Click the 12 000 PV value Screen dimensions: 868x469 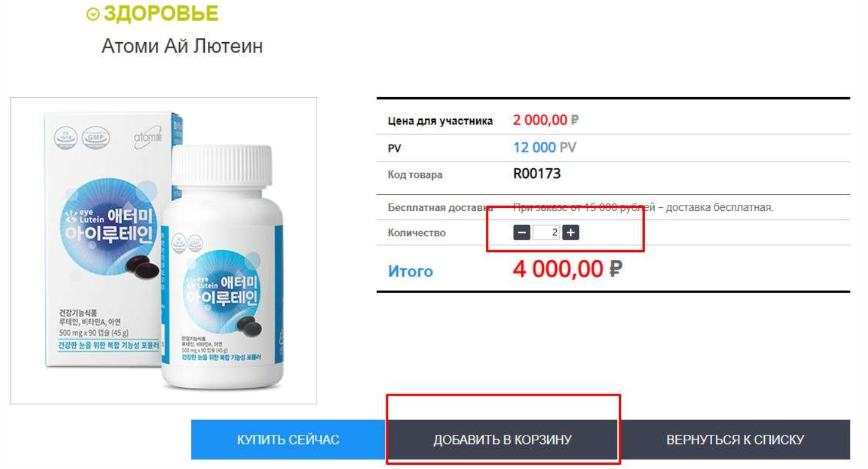[x=545, y=147]
